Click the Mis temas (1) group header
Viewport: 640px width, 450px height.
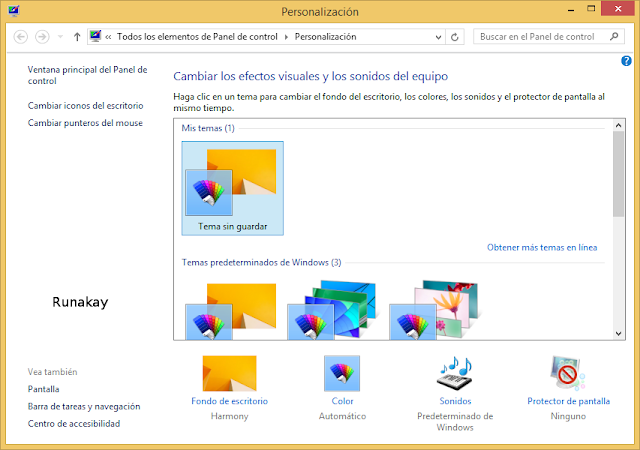coord(208,128)
